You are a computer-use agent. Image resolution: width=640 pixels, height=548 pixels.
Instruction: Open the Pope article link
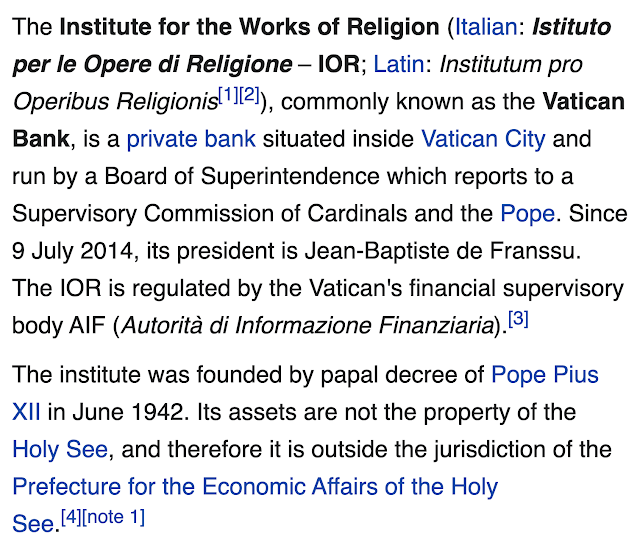(x=527, y=214)
